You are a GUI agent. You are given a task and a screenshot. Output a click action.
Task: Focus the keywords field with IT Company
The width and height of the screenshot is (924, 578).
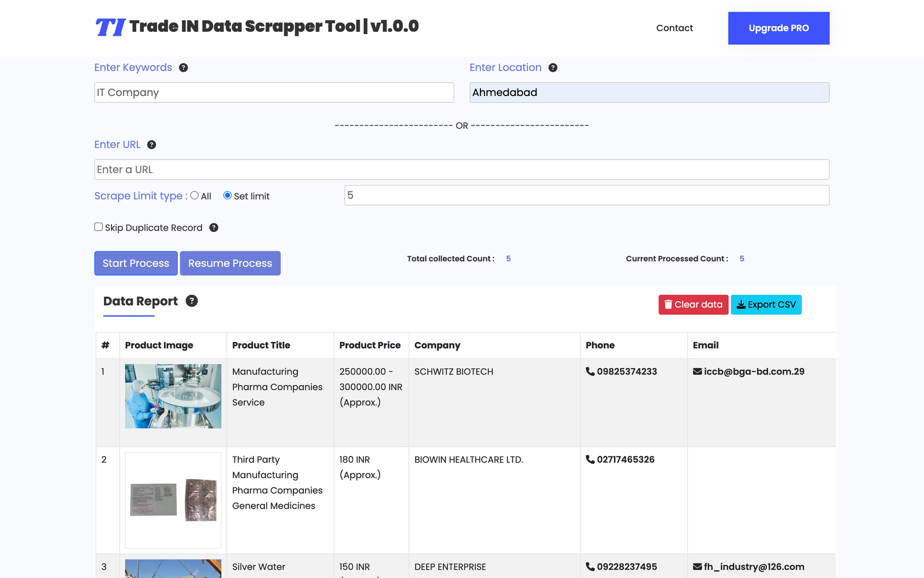coord(274,92)
